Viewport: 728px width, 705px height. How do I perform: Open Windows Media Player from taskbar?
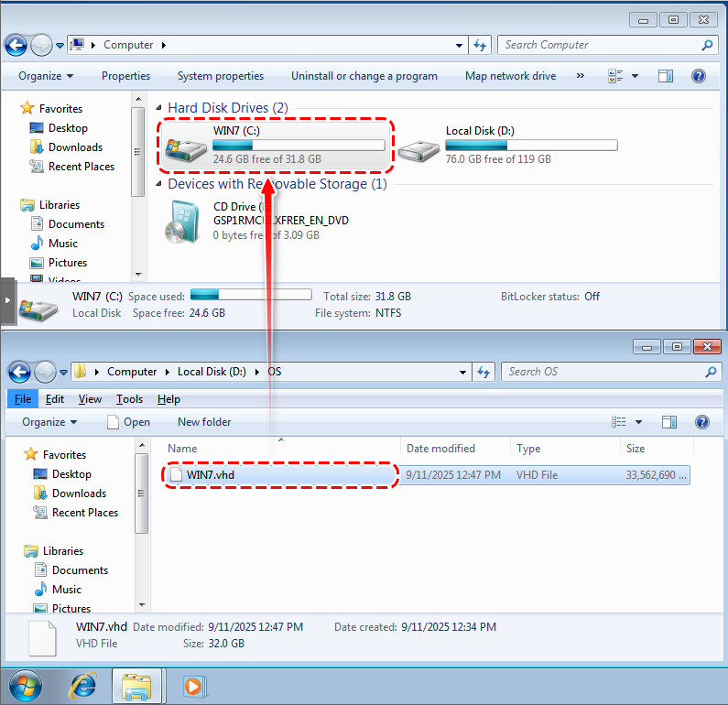tap(192, 685)
